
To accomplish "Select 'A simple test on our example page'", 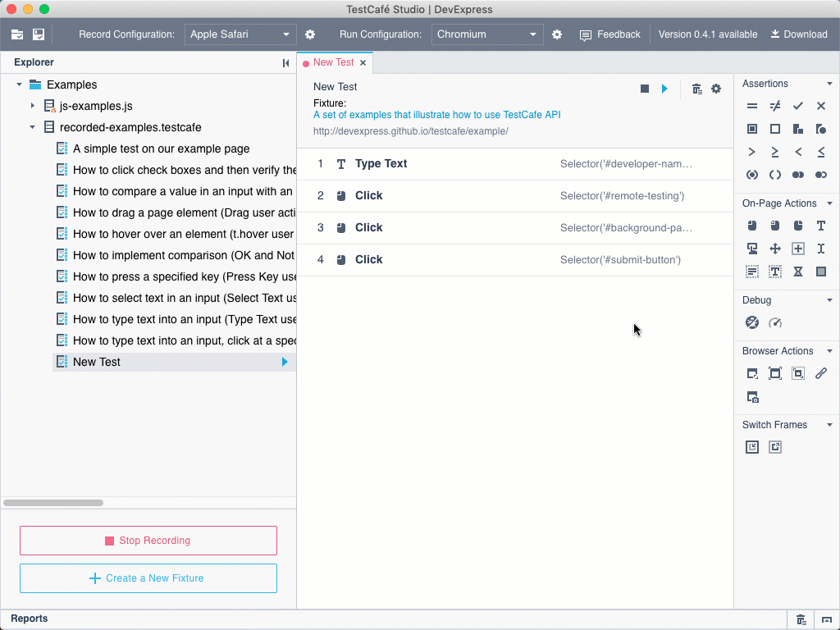I will (x=161, y=149).
